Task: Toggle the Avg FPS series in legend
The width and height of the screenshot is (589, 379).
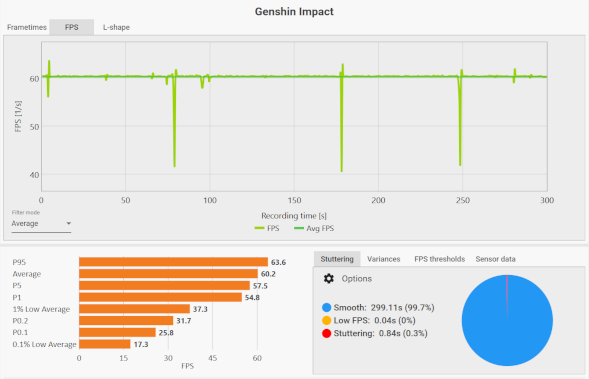Action: coord(314,228)
